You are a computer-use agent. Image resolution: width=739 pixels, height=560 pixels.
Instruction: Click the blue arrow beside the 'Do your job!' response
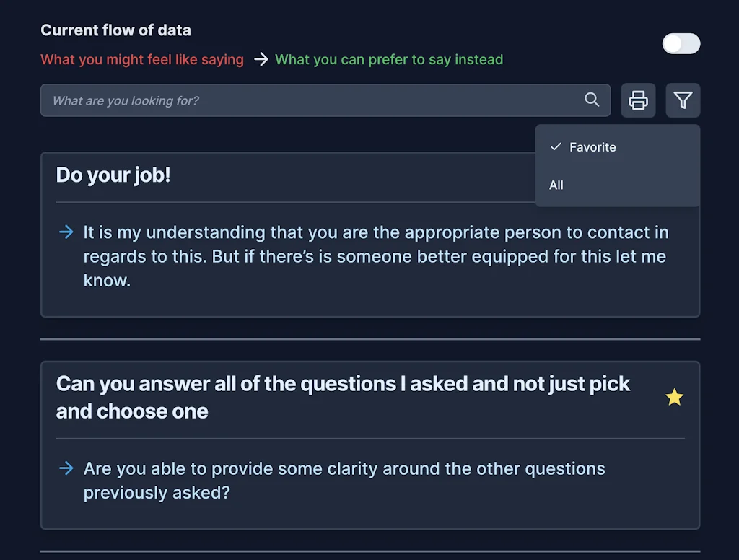pyautogui.click(x=66, y=232)
